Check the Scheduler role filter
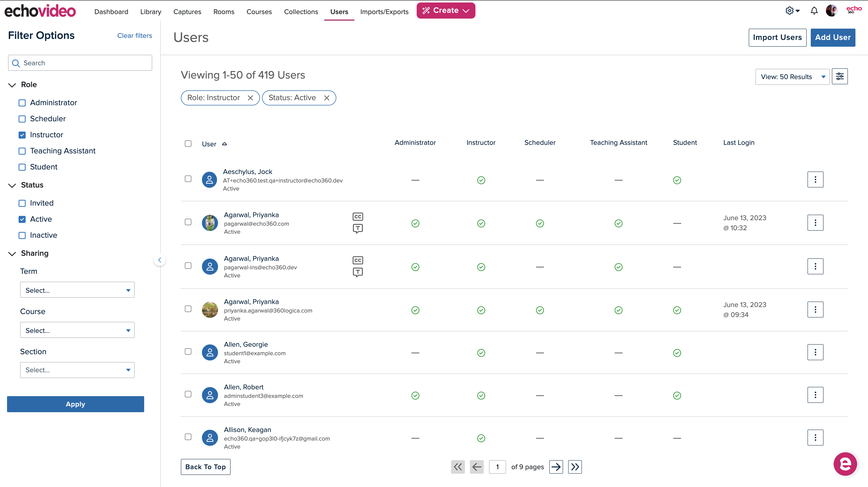This screenshot has height=487, width=868. 22,119
